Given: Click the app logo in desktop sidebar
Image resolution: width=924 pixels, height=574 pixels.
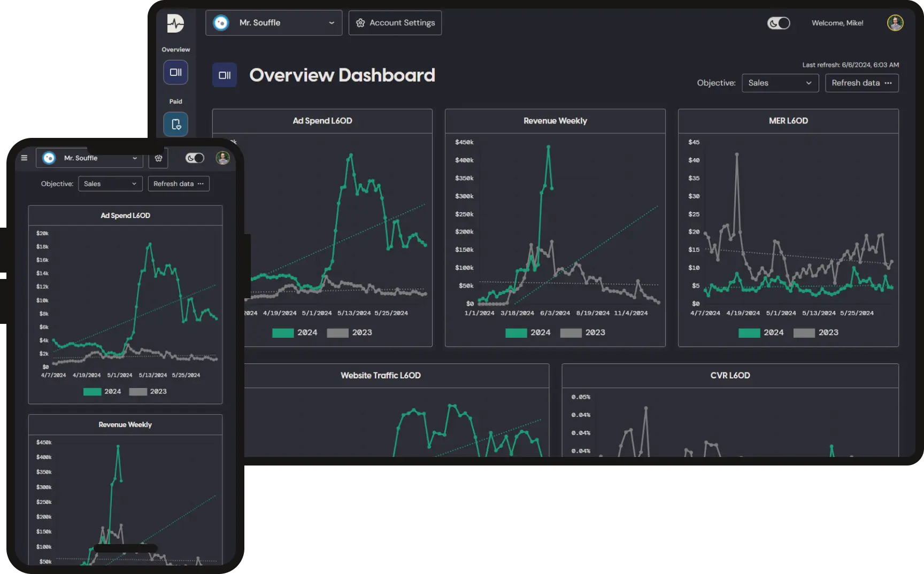Looking at the screenshot, I should (x=175, y=23).
